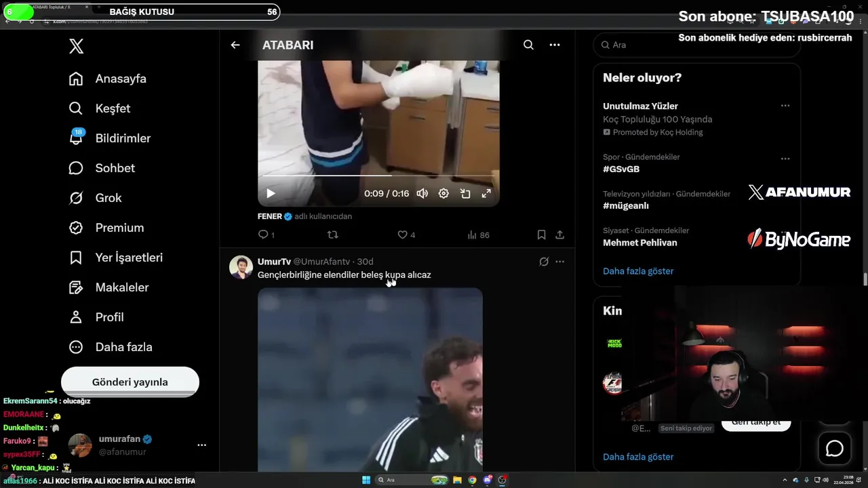The width and height of the screenshot is (868, 488).
Task: Open UmurTv profile avatar
Action: [241, 267]
